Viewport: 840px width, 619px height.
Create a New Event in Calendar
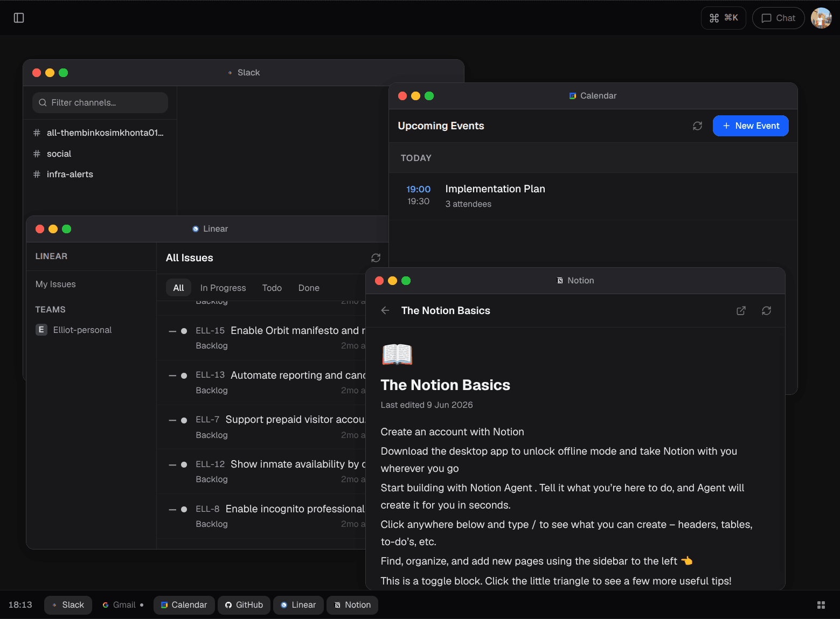point(750,126)
